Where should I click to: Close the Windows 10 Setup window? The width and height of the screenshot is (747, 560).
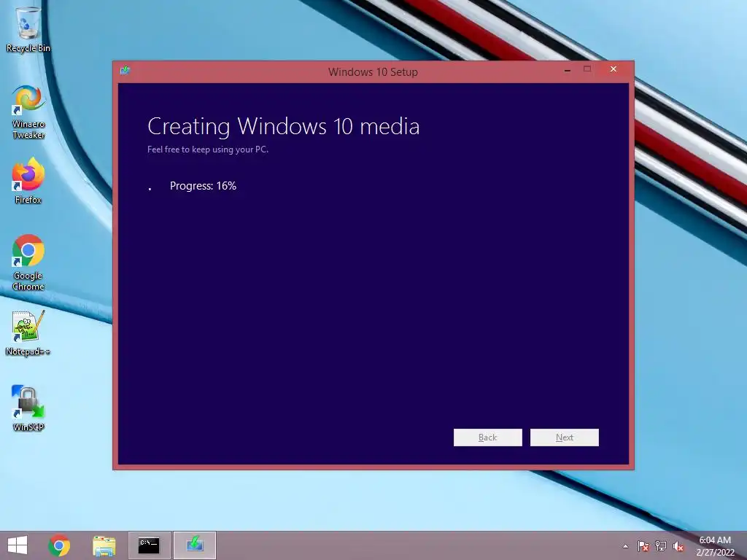click(x=614, y=69)
